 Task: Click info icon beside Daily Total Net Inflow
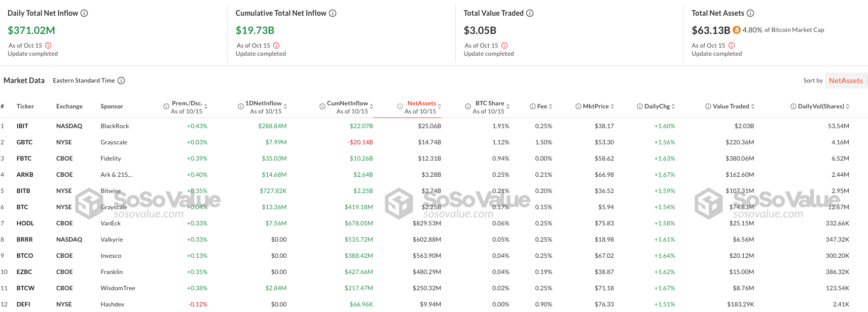coord(84,13)
